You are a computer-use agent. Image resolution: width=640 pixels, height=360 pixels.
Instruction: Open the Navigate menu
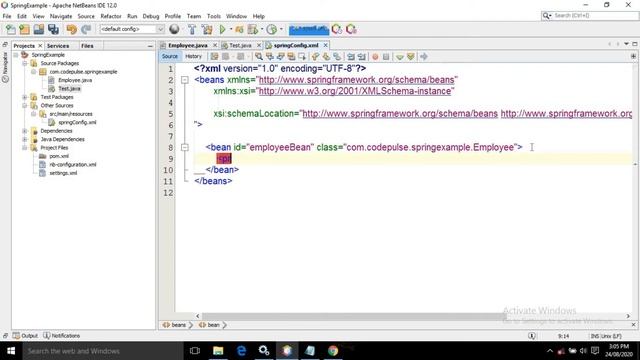tap(61, 16)
